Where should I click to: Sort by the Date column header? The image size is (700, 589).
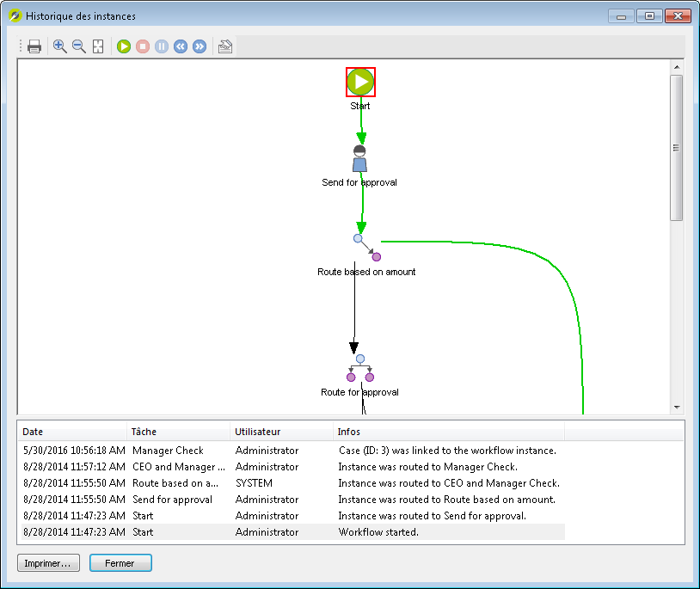click(72, 432)
